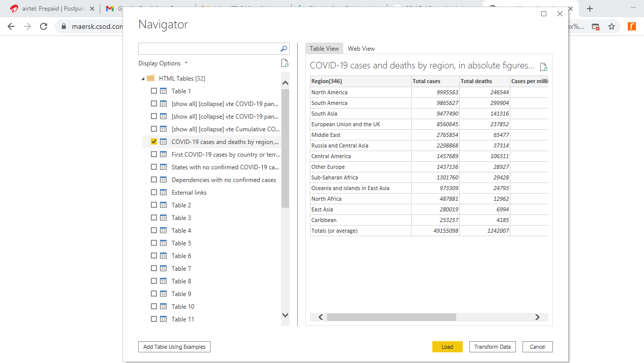Click the refresh preview icon next to table title
The width and height of the screenshot is (644, 363).
pos(543,67)
